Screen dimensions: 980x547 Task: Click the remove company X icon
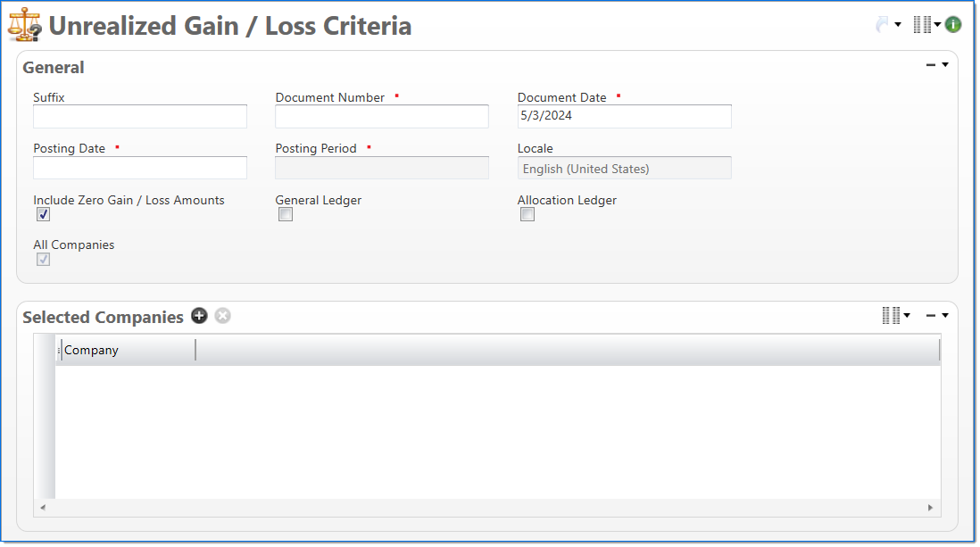[222, 316]
